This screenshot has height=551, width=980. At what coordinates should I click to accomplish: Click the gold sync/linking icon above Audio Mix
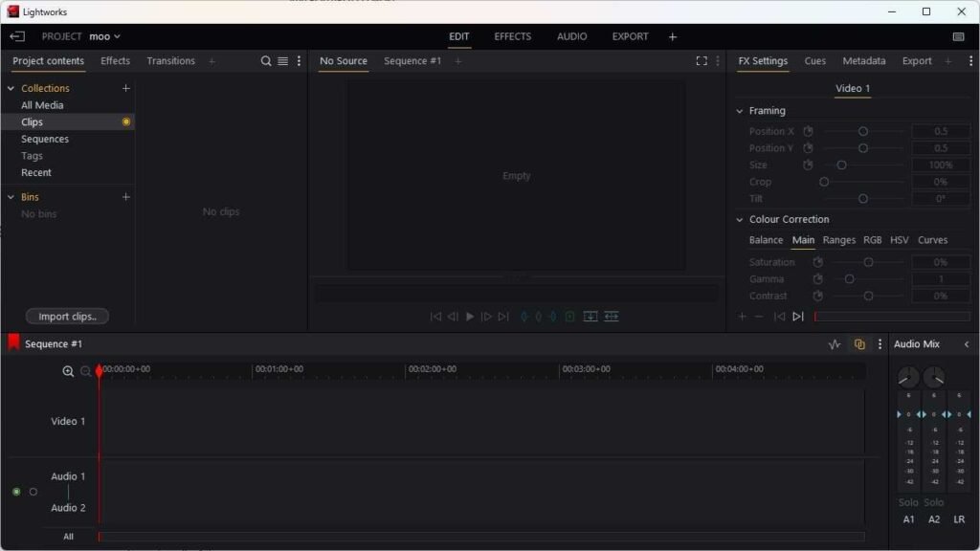[x=858, y=343]
